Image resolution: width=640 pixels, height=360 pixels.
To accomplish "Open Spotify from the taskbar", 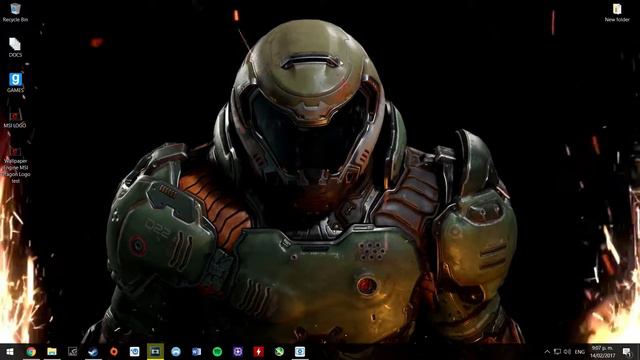I will pyautogui.click(x=217, y=351).
